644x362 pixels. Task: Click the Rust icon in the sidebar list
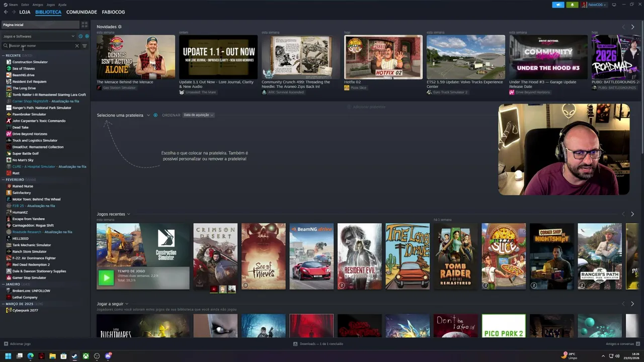(9, 173)
